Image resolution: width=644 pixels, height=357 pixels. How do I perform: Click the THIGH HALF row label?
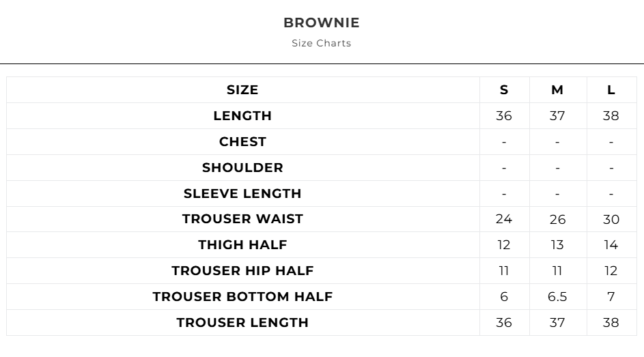click(x=242, y=245)
